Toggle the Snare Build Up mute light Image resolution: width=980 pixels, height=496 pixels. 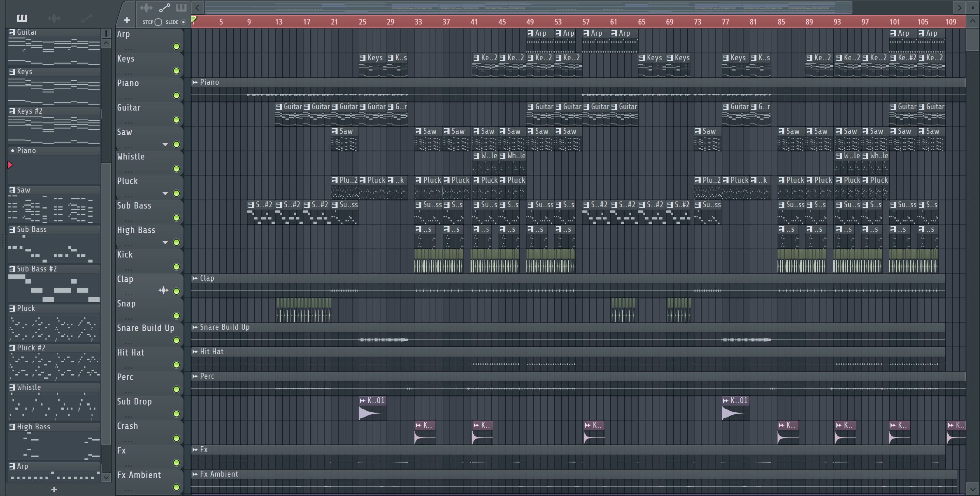(176, 341)
